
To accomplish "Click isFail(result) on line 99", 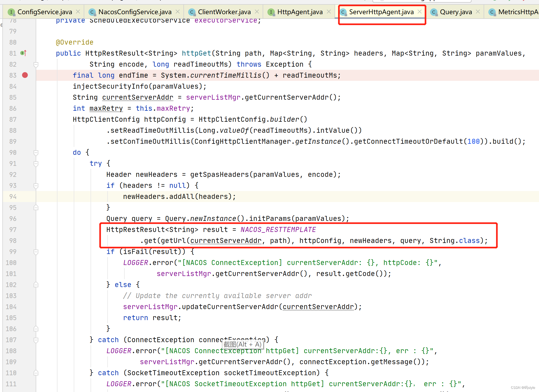I will pos(152,252).
